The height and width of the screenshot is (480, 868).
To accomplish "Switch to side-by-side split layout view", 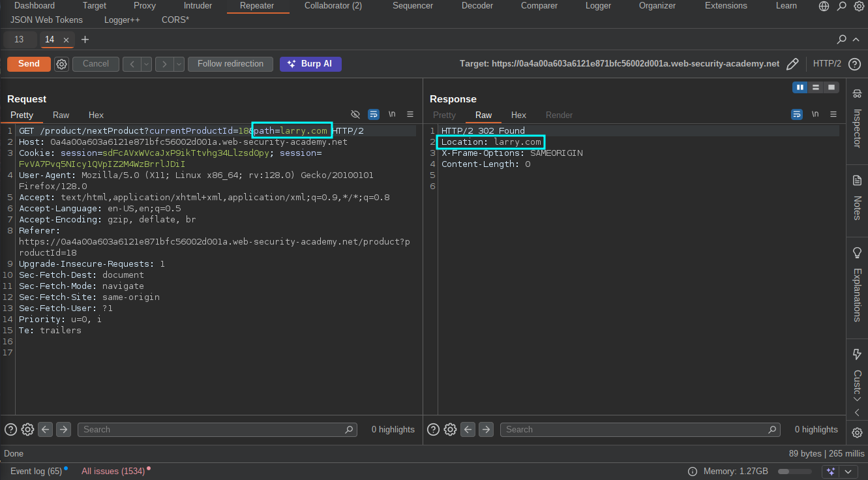I will [800, 87].
